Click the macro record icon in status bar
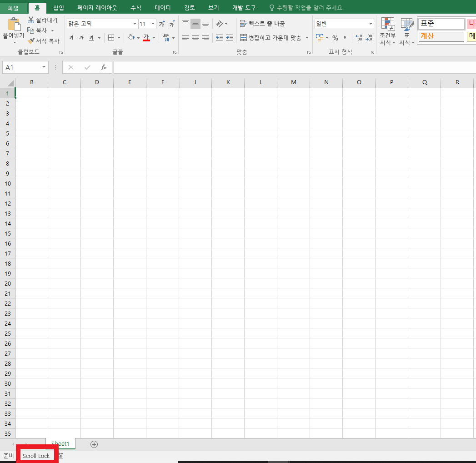The height and width of the screenshot is (463, 476). [x=61, y=456]
